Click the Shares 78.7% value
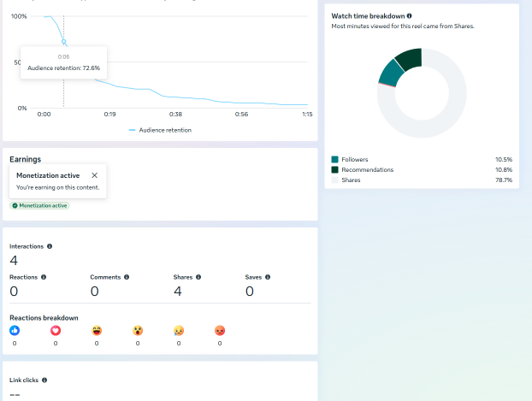Image resolution: width=532 pixels, height=401 pixels. 504,180
